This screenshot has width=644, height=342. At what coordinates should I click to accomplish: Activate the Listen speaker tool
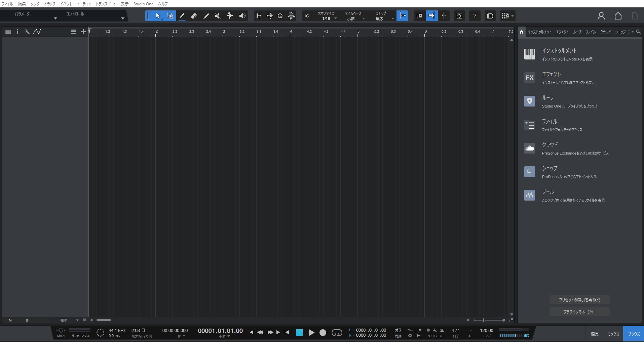pyautogui.click(x=242, y=16)
